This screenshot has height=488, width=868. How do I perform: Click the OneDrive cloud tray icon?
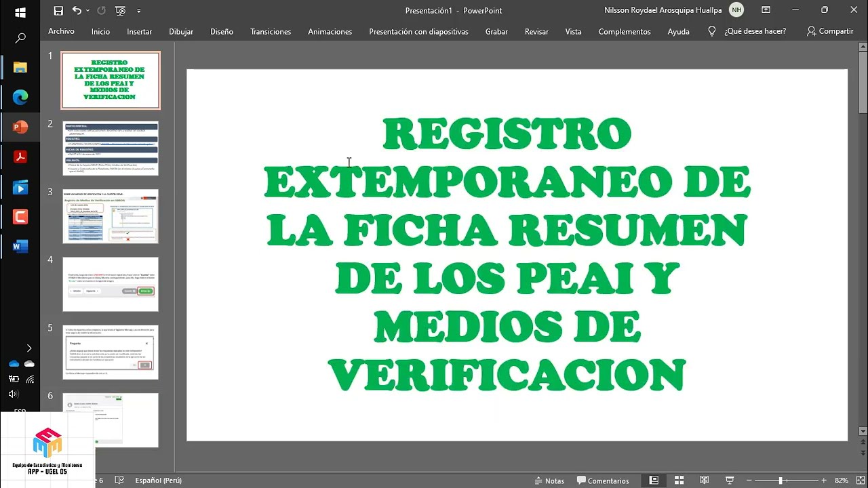click(x=14, y=364)
